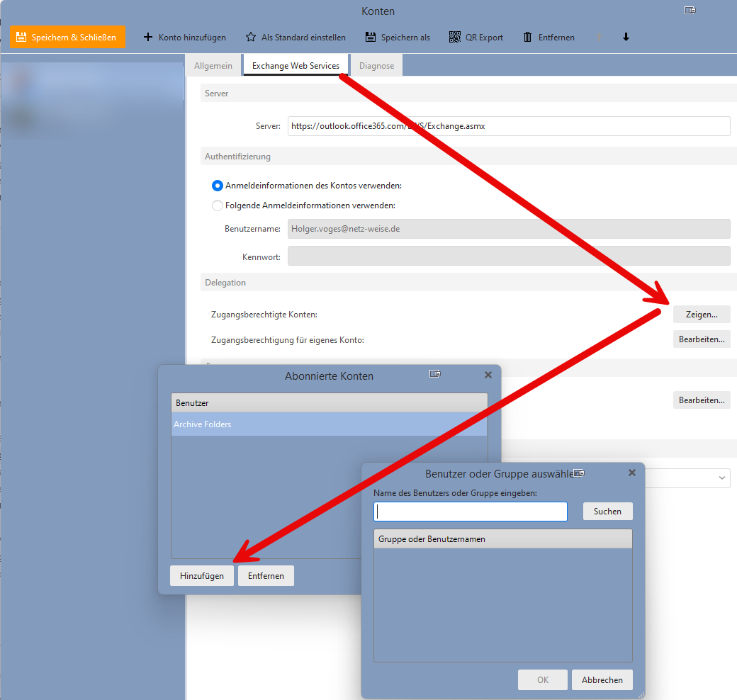Select Archive Folders in the Benutzer list
The image size is (737, 700).
[x=329, y=424]
